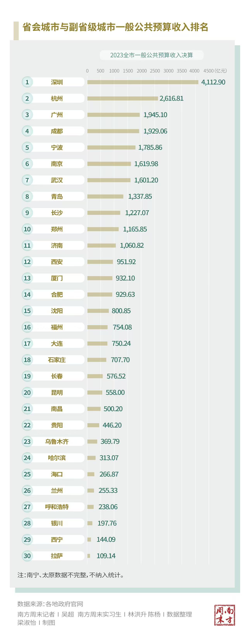Click the footnote about 南宁、太原

71,575
